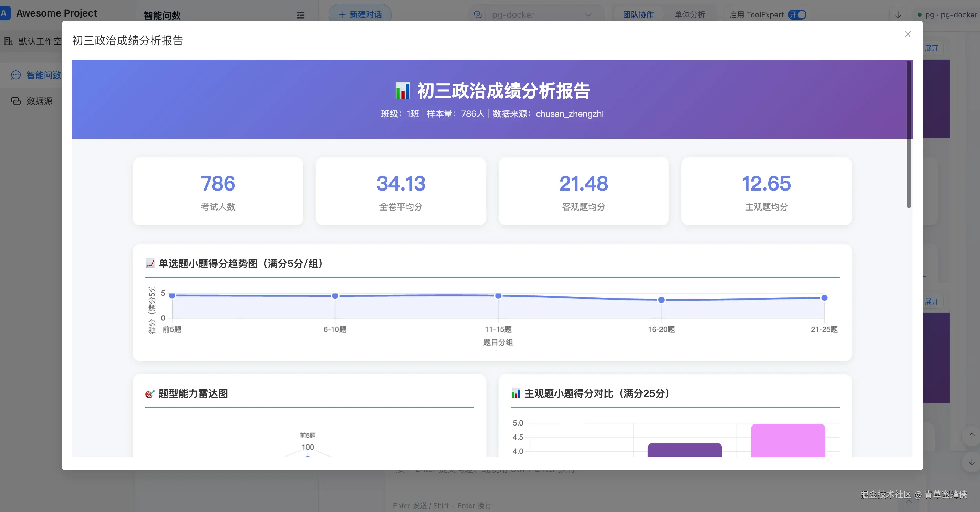The height and width of the screenshot is (512, 980).
Task: Expand the first 展开 section
Action: point(931,48)
